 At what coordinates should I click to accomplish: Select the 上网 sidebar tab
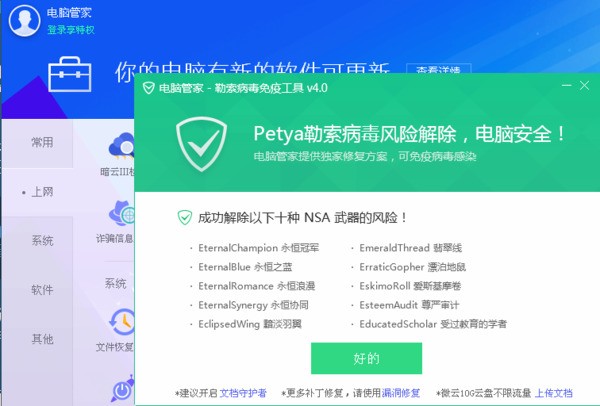click(x=42, y=192)
